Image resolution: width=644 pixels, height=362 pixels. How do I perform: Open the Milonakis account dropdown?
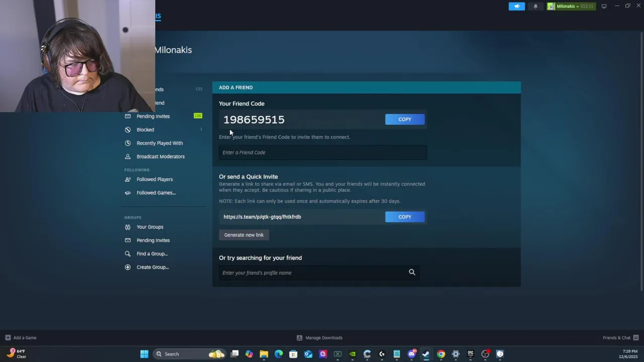[571, 6]
